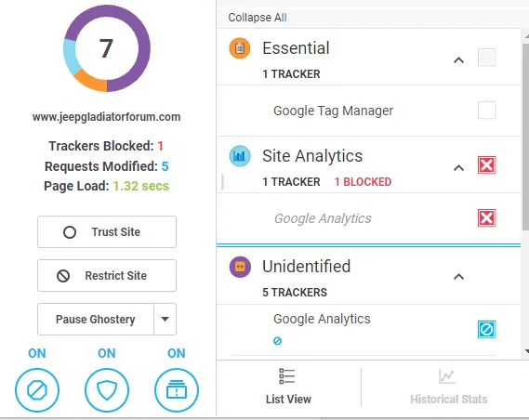Viewport: 529px width, 420px height.
Task: Switch to the List View tab
Action: click(x=288, y=387)
